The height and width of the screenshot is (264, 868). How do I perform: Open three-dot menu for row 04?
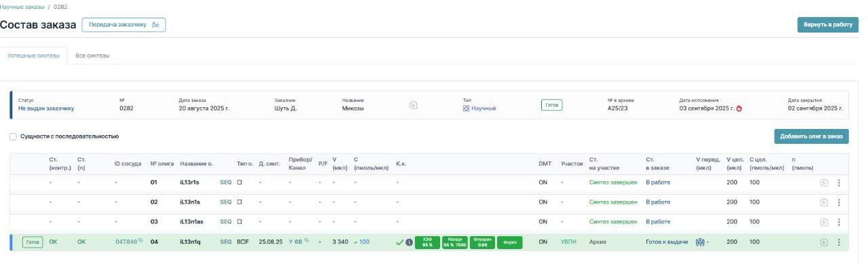839,242
